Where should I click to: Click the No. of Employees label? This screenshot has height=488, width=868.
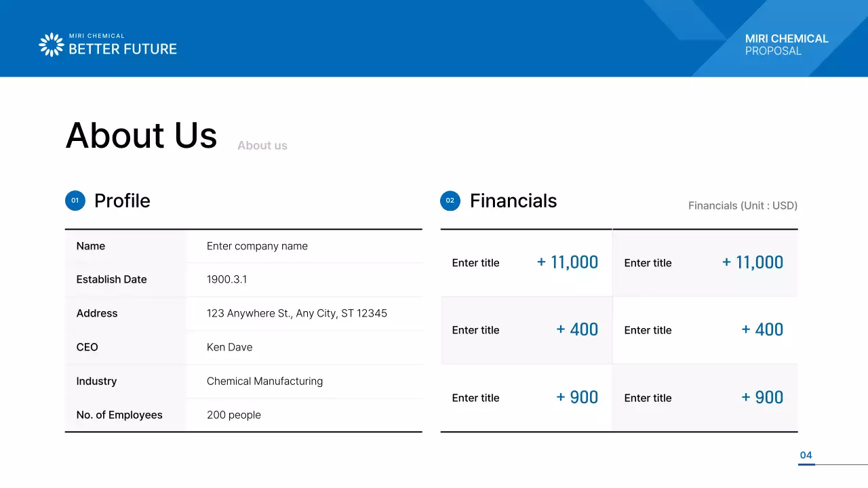[119, 415]
